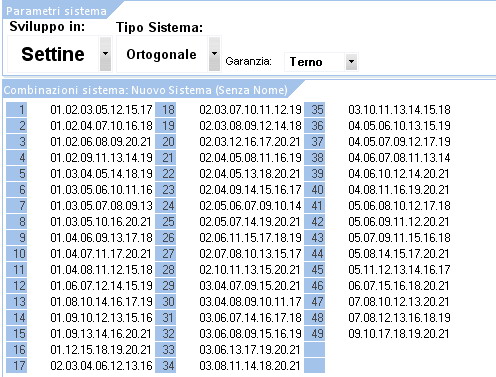Select row number 17 cell
Screen dimensions: 496x377
(x=17, y=366)
